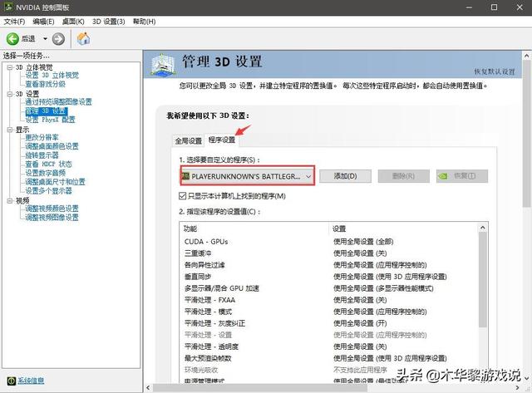The height and width of the screenshot is (393, 532).
Task: Open the 帮助(H) menu
Action: (x=144, y=22)
